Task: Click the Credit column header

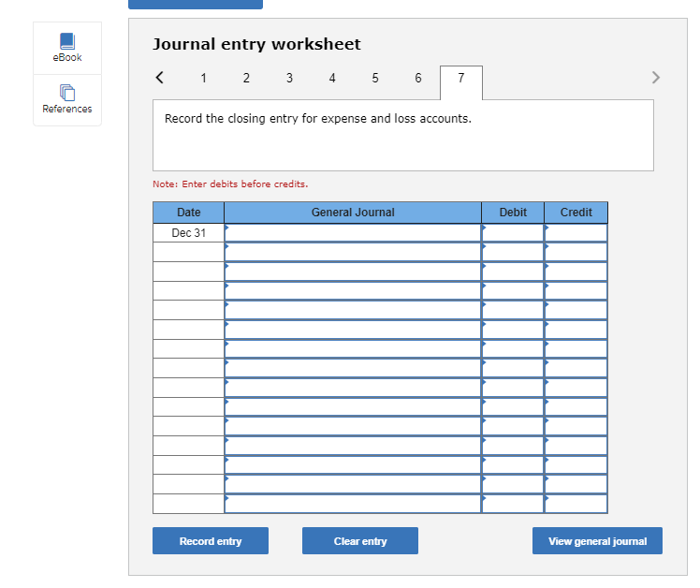Action: click(576, 213)
